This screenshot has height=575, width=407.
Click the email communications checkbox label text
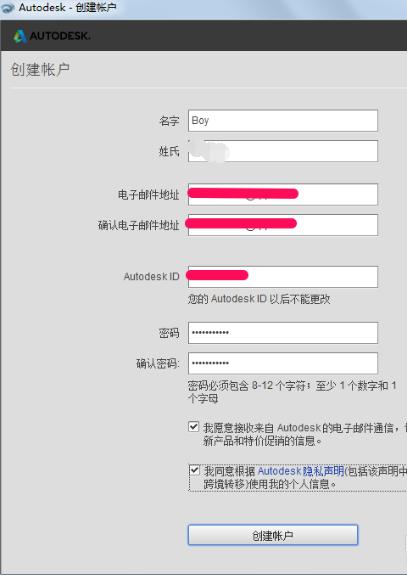click(305, 434)
